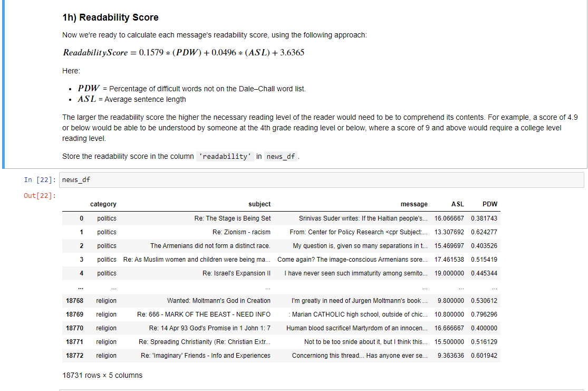This screenshot has width=588, height=391.
Task: Click the ASL column header
Action: (457, 204)
